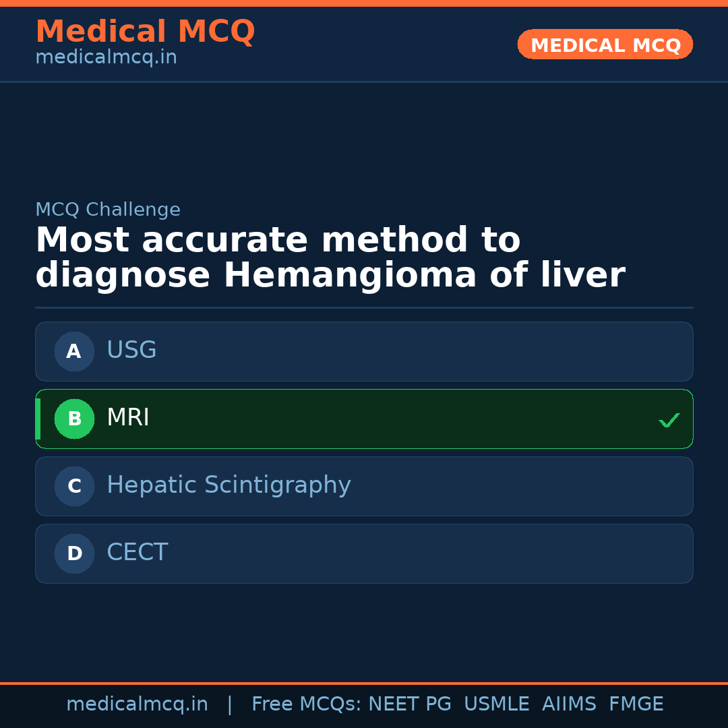Open the medicalmcq.in link under the header title

click(106, 58)
